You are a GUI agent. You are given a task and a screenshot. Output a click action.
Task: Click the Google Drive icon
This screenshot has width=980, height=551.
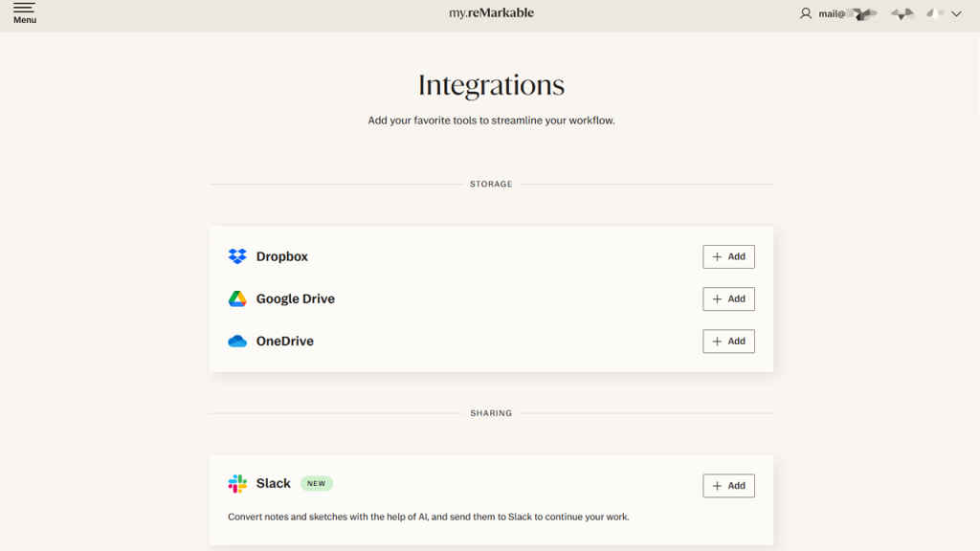click(236, 298)
